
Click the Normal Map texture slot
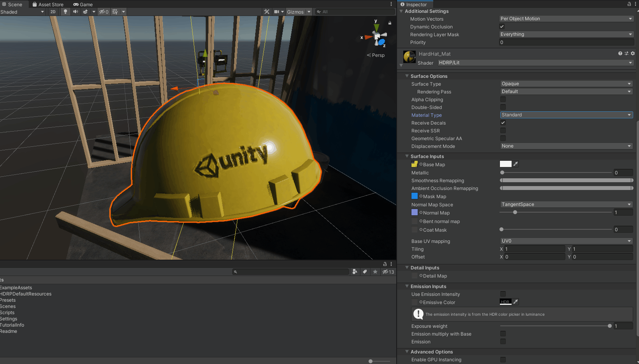click(415, 213)
